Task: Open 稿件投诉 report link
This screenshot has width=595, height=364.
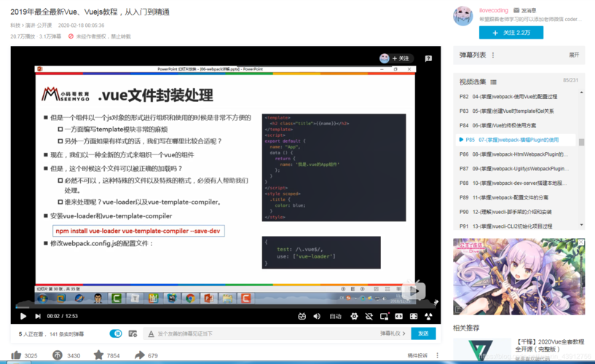Action: (417, 355)
